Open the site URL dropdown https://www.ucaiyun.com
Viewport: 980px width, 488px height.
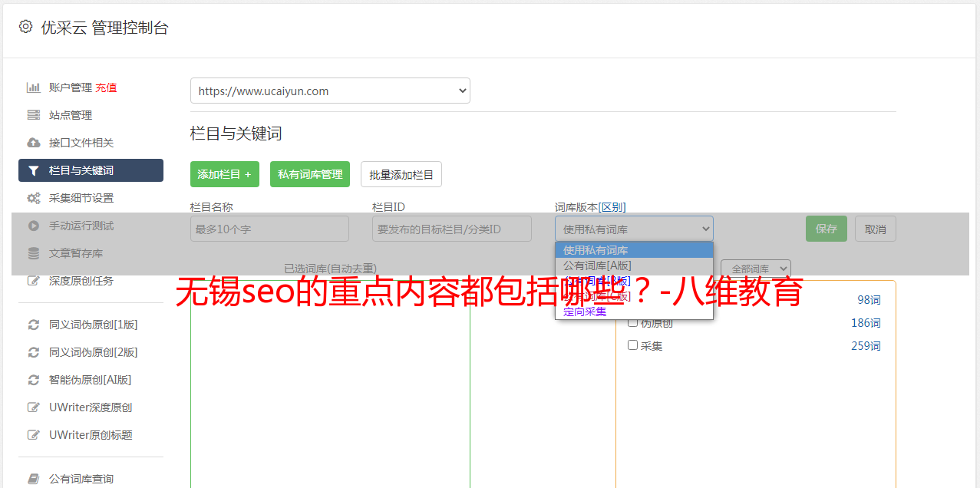330,91
